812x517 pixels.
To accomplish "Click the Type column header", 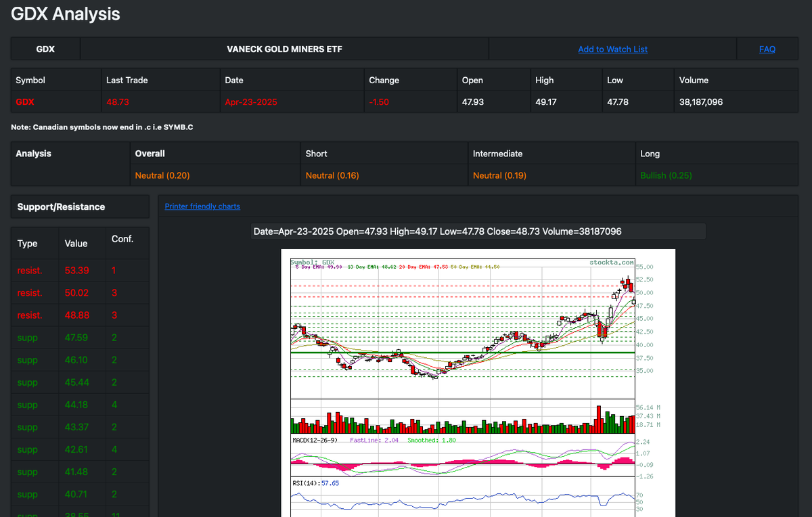I will pos(27,244).
